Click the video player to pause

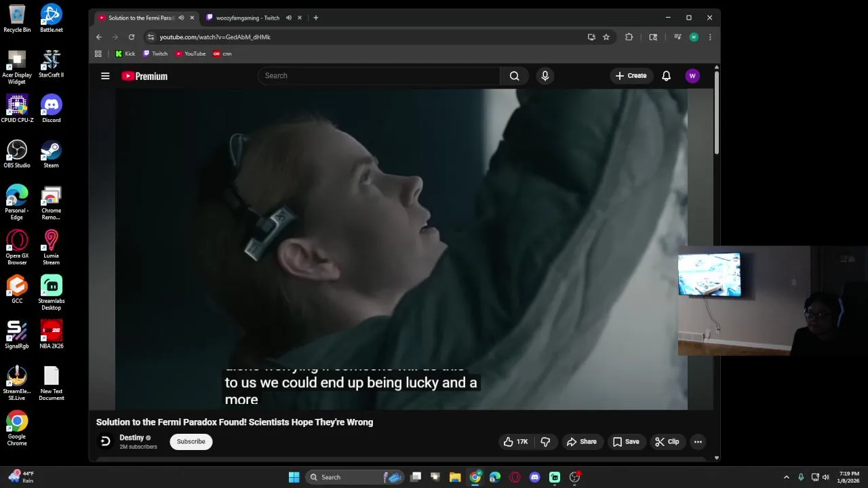(401, 249)
